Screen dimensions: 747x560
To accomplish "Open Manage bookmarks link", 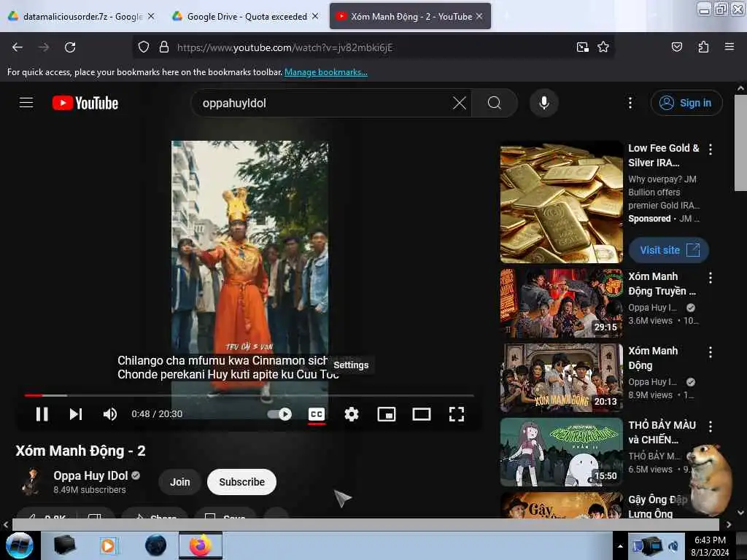I will [x=326, y=72].
